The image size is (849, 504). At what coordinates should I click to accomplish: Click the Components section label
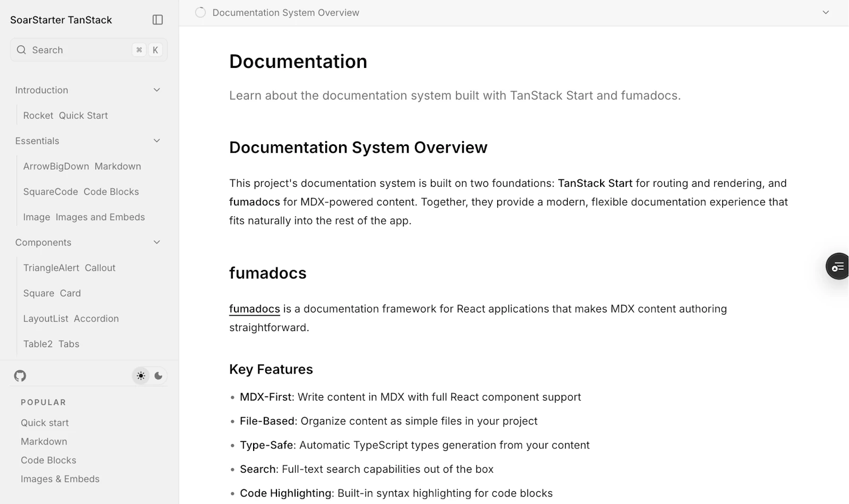[x=43, y=242]
